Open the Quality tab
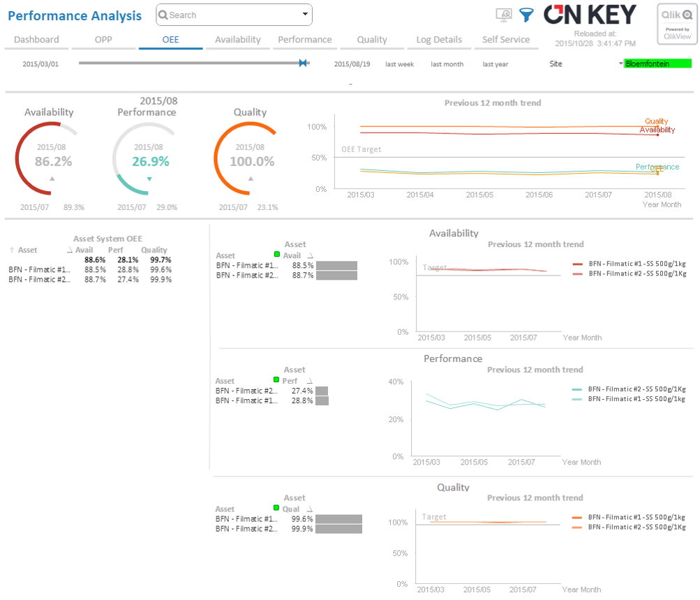 [372, 40]
